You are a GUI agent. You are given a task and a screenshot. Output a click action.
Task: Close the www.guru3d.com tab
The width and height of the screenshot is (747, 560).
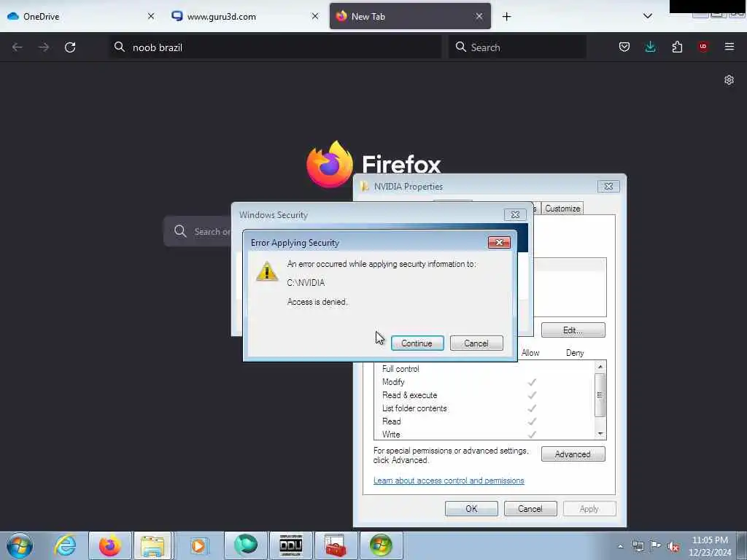coord(315,16)
